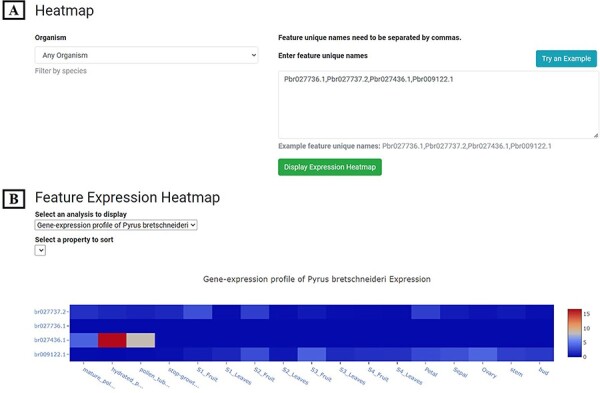
Task: Click the br027436.1 gene row label
Action: click(51, 340)
